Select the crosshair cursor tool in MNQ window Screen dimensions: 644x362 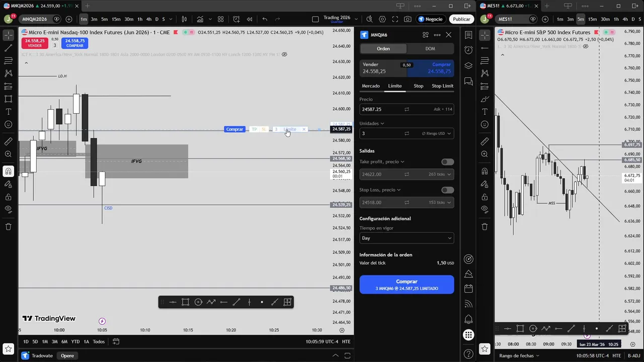8,35
